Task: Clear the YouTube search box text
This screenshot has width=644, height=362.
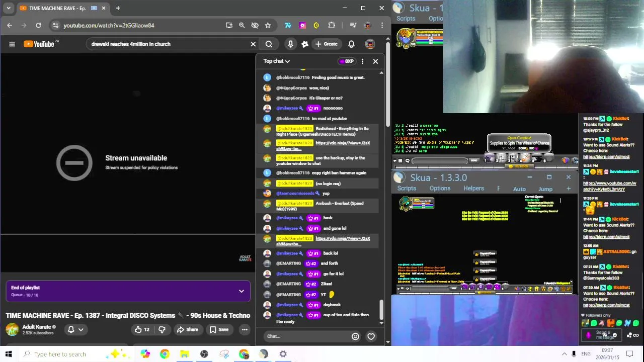Action: (x=253, y=44)
